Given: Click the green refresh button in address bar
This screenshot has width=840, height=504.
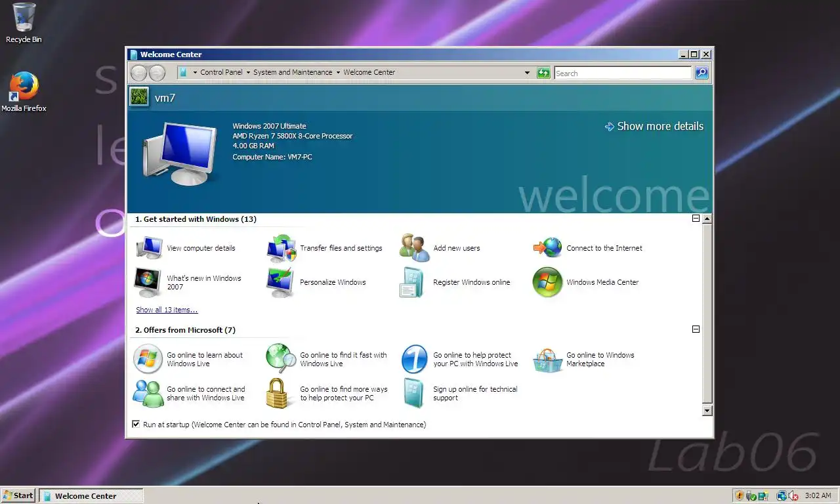Looking at the screenshot, I should [543, 73].
